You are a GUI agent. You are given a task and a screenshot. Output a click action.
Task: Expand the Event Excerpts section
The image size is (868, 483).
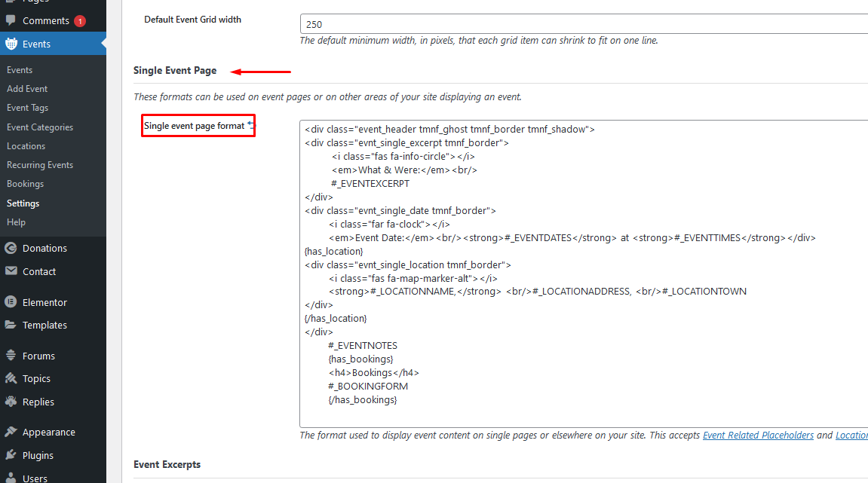tap(167, 465)
